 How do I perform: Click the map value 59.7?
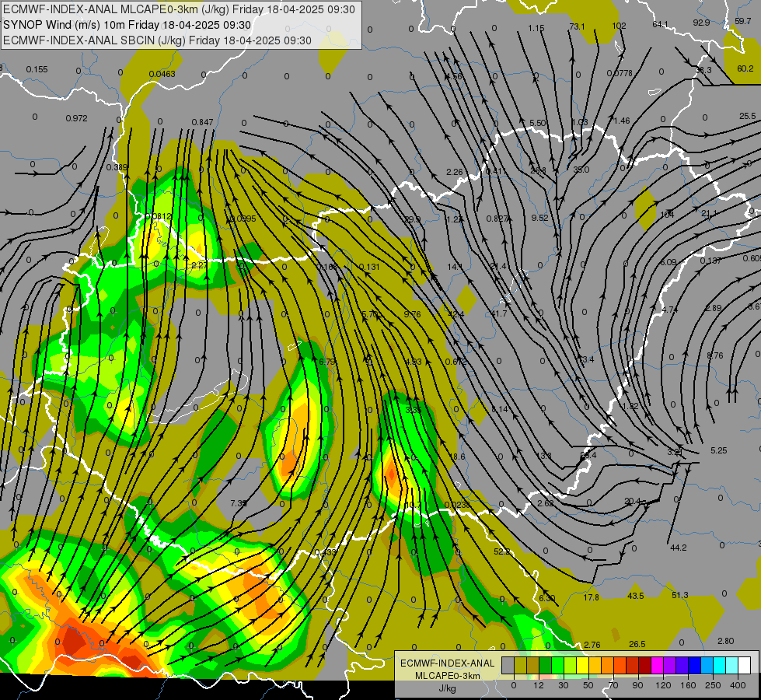click(x=743, y=21)
